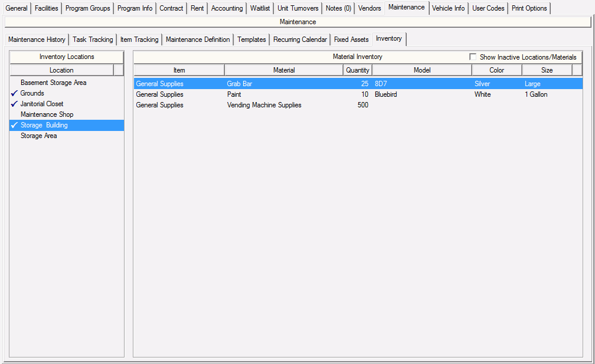
Task: Click the blank header button beside Size
Action: [x=577, y=70]
